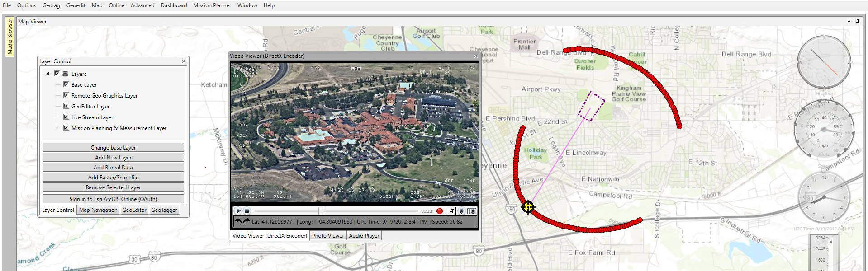
Task: Click the heading compass gauge
Action: (824, 62)
